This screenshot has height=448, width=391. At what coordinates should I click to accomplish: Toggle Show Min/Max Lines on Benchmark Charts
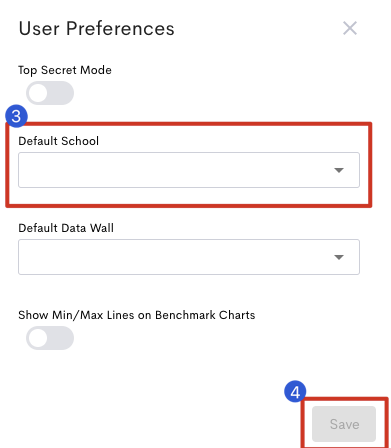tap(50, 338)
